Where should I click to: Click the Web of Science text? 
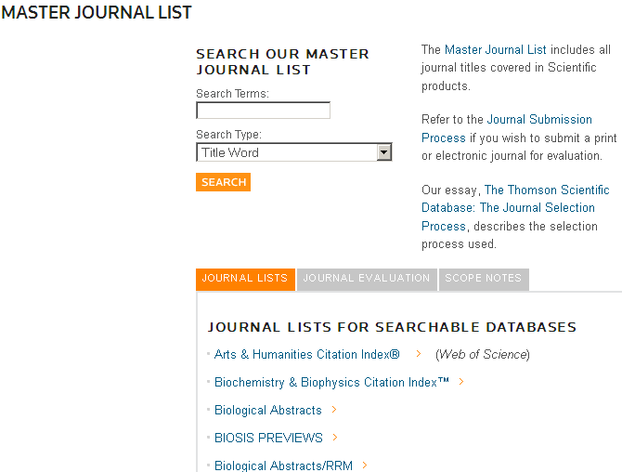(x=482, y=354)
